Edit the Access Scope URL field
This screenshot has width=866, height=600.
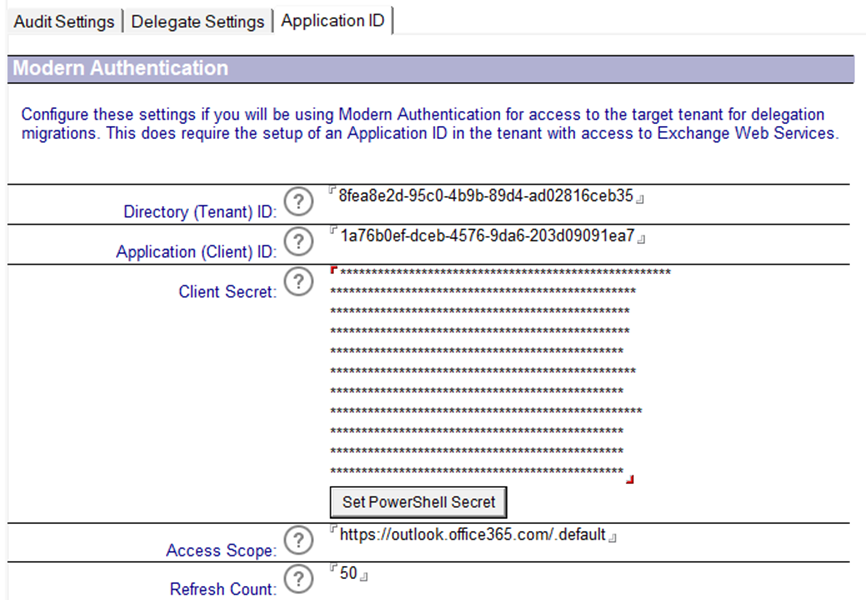[472, 535]
